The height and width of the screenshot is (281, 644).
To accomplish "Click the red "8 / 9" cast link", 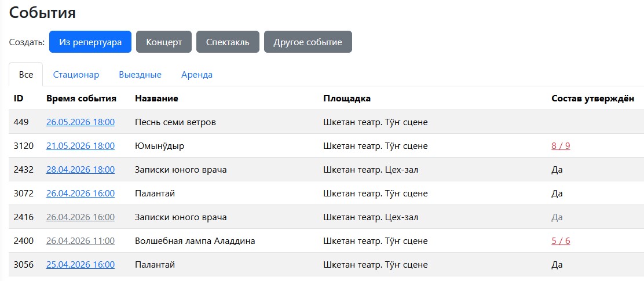I will 561,146.
